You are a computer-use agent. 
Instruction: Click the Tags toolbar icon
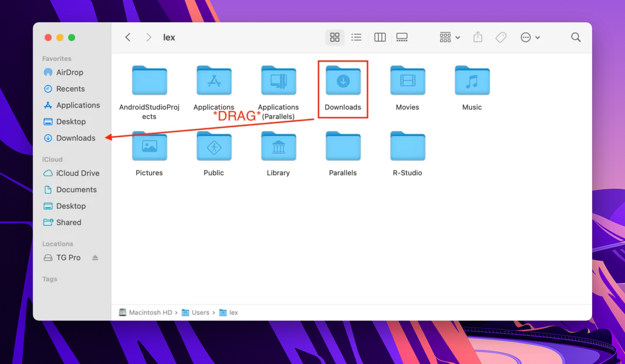pyautogui.click(x=501, y=38)
